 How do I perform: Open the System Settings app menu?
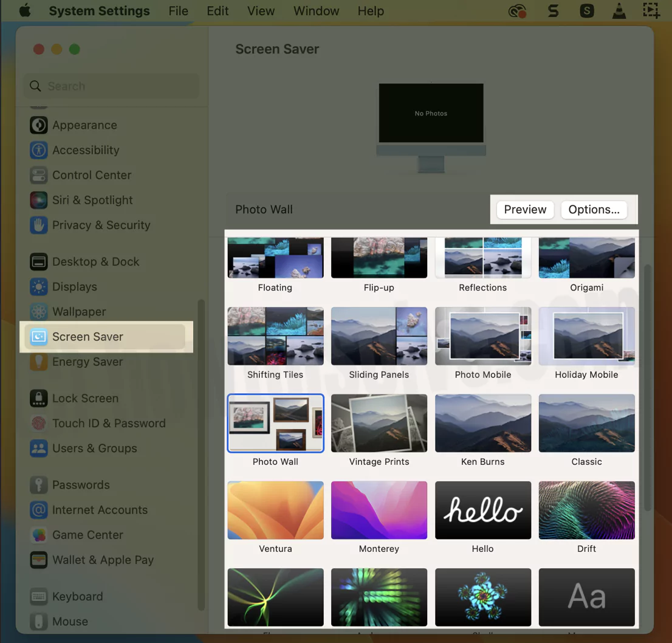click(100, 11)
